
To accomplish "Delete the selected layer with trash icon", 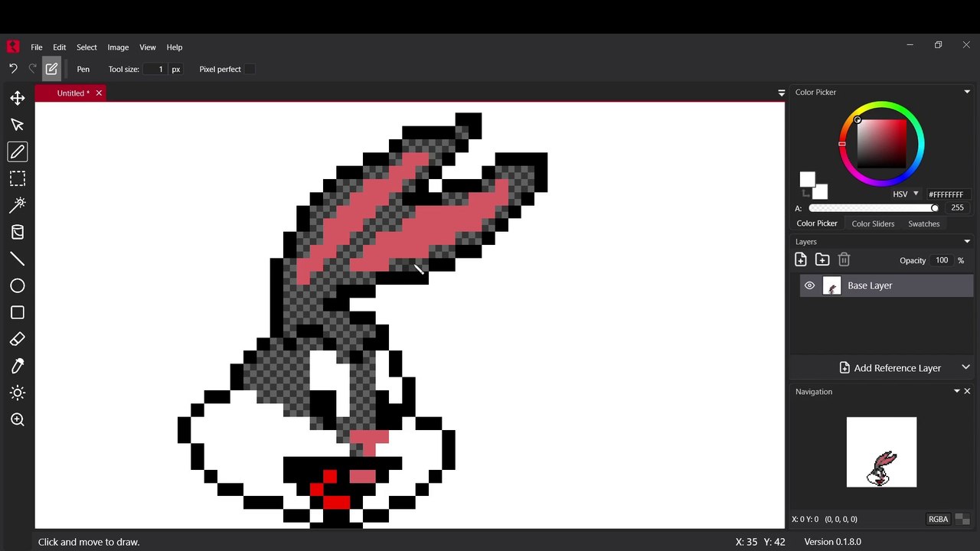I will pos(844,259).
